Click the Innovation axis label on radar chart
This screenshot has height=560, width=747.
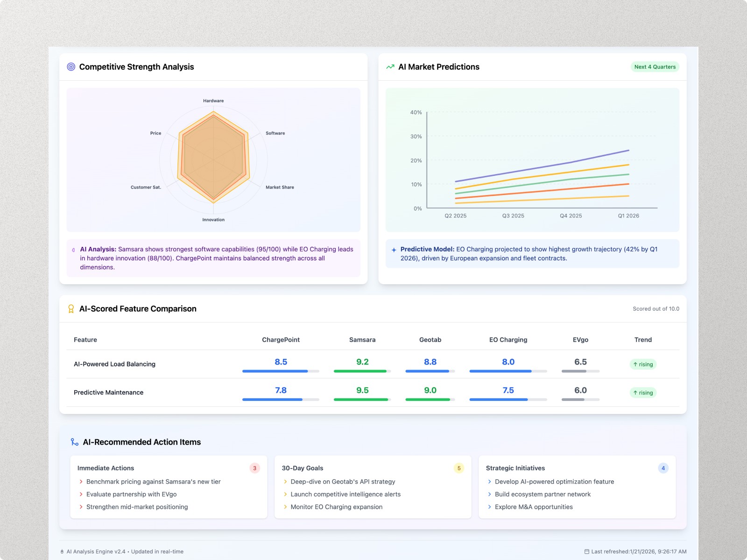[x=213, y=220]
